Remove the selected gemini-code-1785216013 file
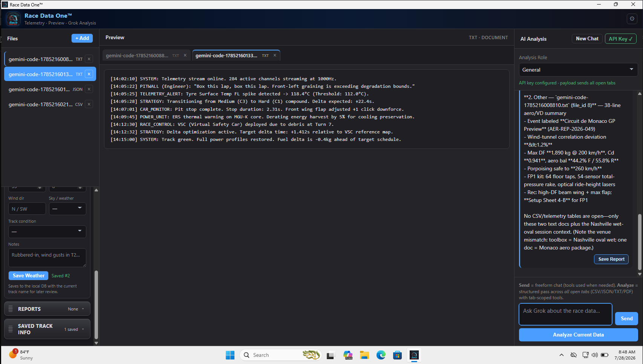The width and height of the screenshot is (643, 364). (x=89, y=74)
